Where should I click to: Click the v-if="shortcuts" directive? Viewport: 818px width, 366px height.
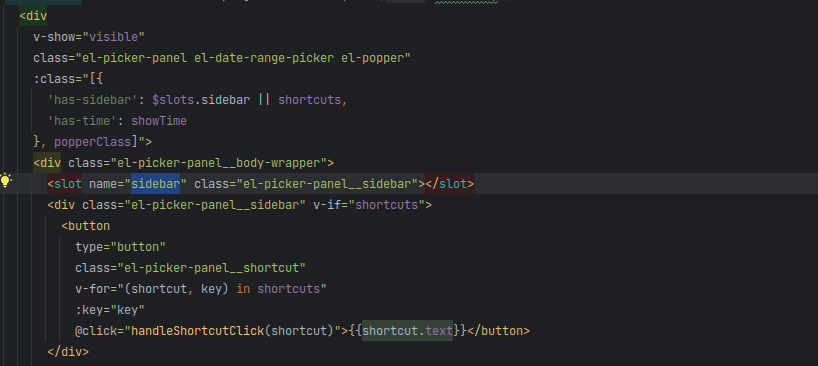click(369, 205)
